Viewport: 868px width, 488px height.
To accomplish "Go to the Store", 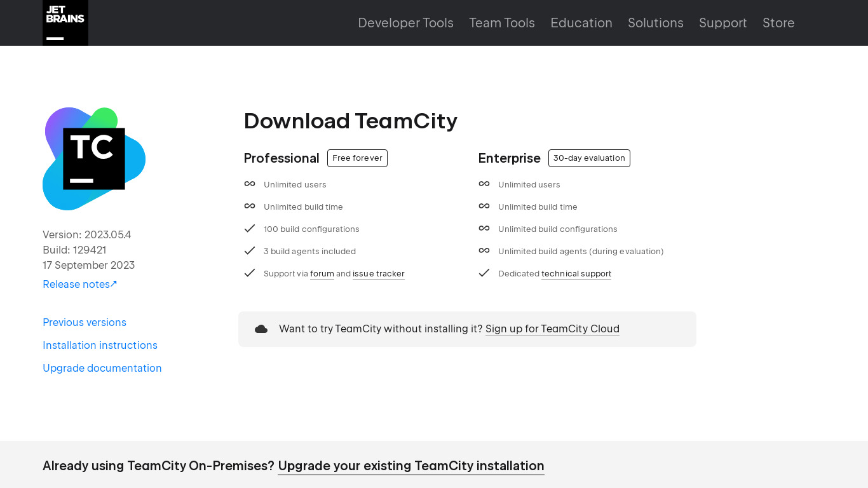I will (x=778, y=23).
